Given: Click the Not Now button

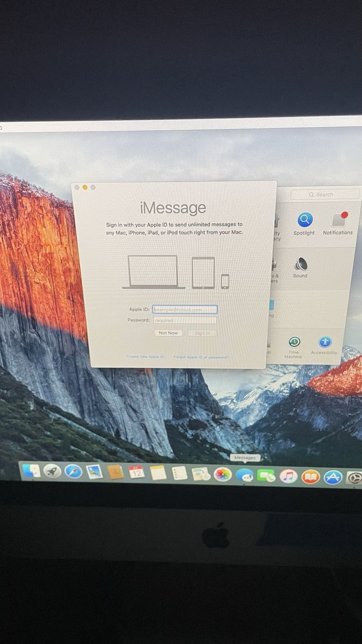Looking at the screenshot, I should click(168, 333).
